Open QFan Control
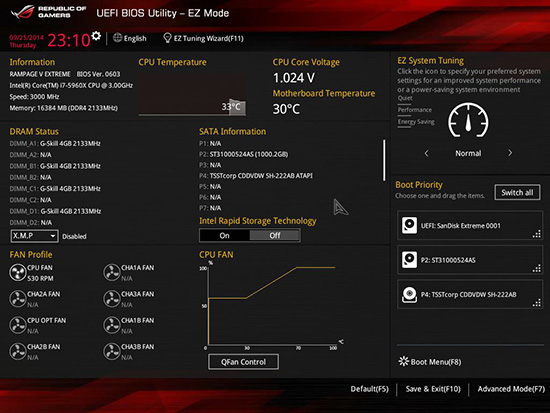Image resolution: width=550 pixels, height=413 pixels. coord(243,362)
